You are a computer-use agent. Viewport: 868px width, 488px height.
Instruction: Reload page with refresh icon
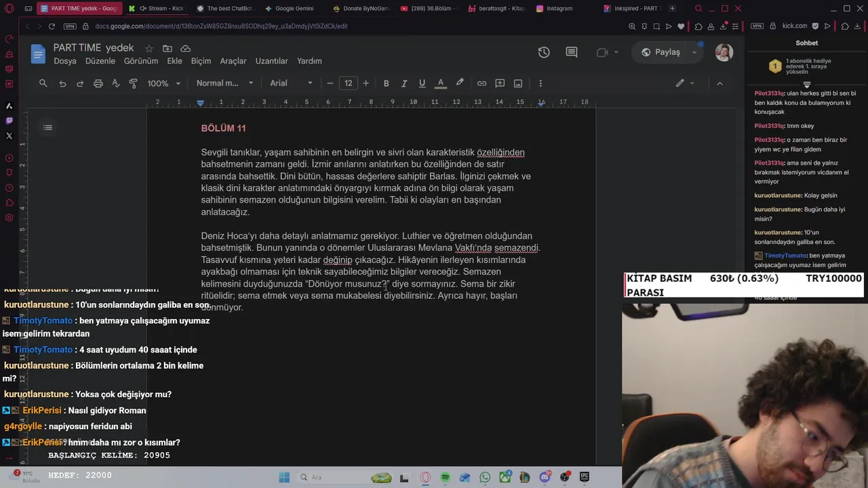(x=52, y=26)
